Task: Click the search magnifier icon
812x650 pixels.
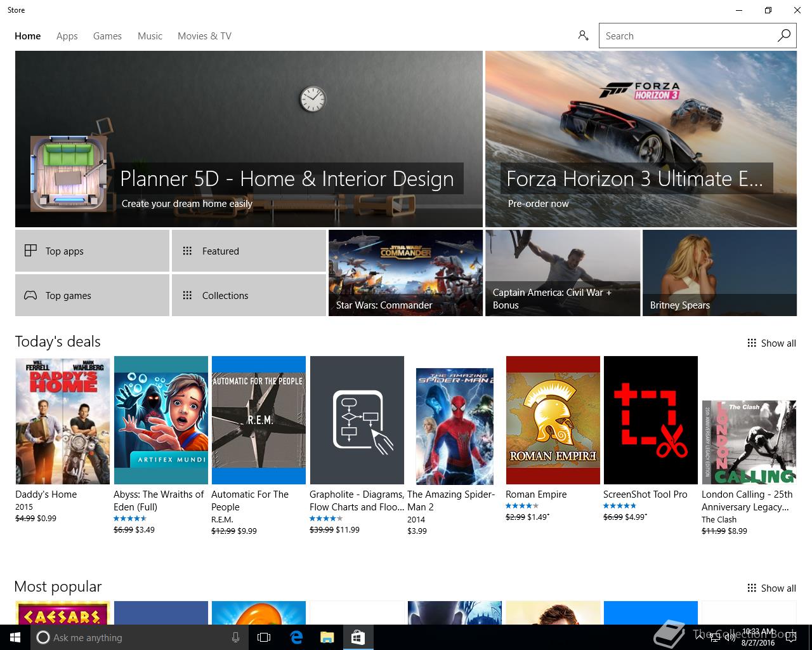Action: pos(784,36)
